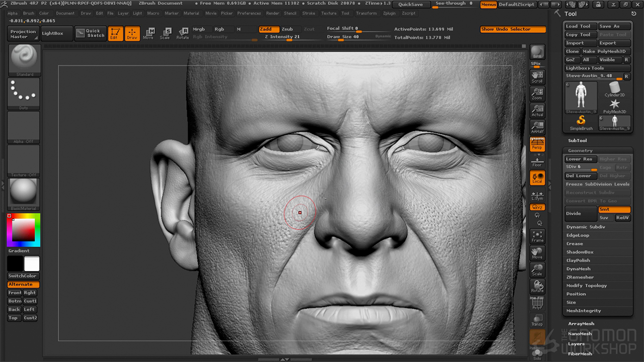Open the Standard brush thumbnail
The image size is (644, 362).
(x=24, y=59)
